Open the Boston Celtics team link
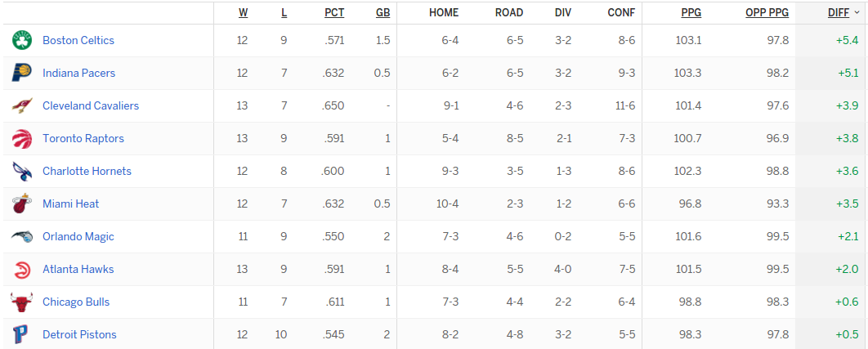868x349 pixels. point(78,40)
